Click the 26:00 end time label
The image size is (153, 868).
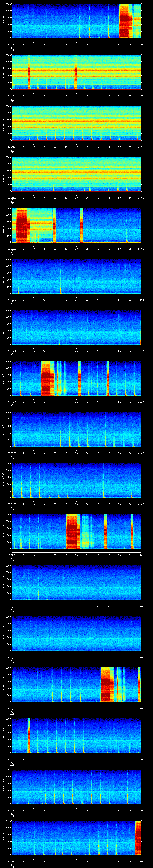point(141,198)
